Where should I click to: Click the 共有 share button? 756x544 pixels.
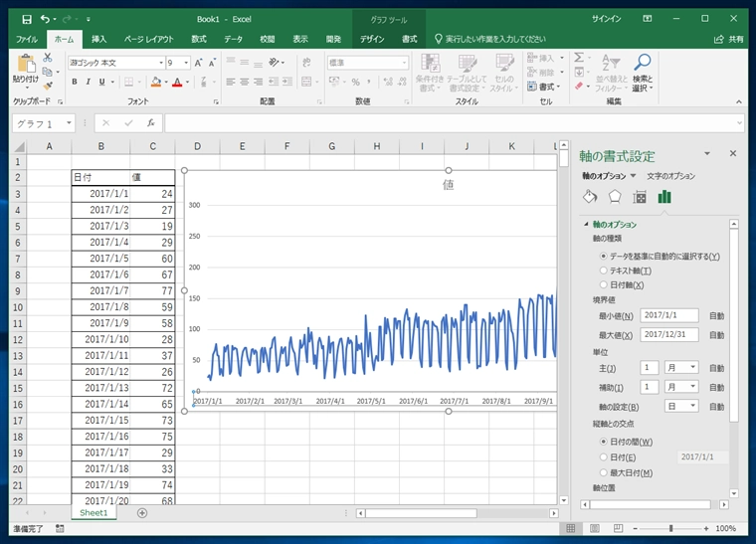[x=729, y=39]
